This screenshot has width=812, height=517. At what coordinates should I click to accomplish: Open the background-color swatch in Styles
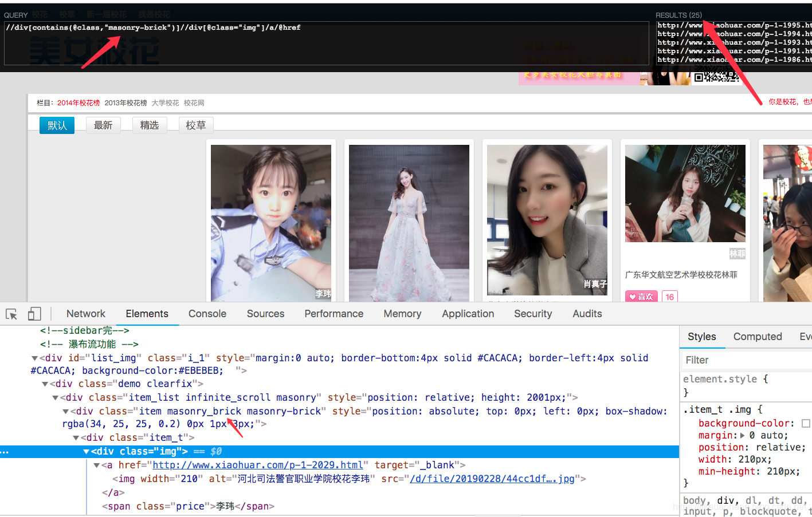tap(806, 424)
